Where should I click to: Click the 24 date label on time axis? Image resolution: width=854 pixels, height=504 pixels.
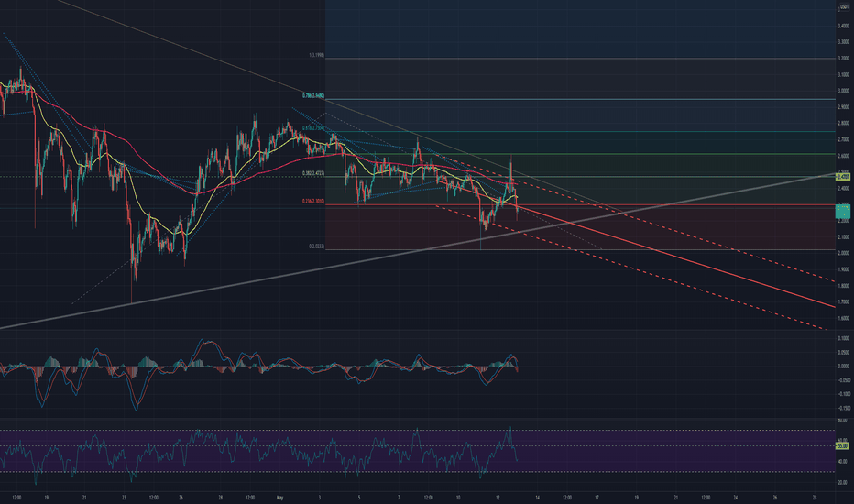click(x=735, y=498)
